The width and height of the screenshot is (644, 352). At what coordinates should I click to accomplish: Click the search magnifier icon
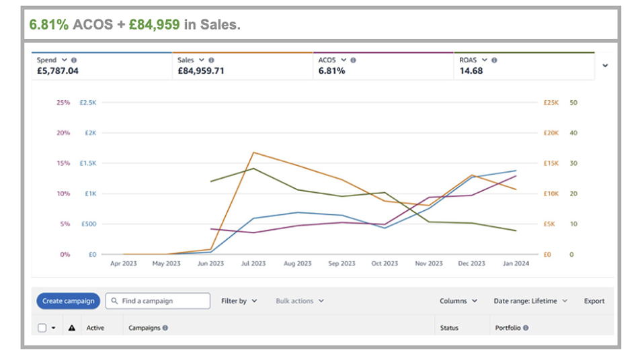point(116,301)
